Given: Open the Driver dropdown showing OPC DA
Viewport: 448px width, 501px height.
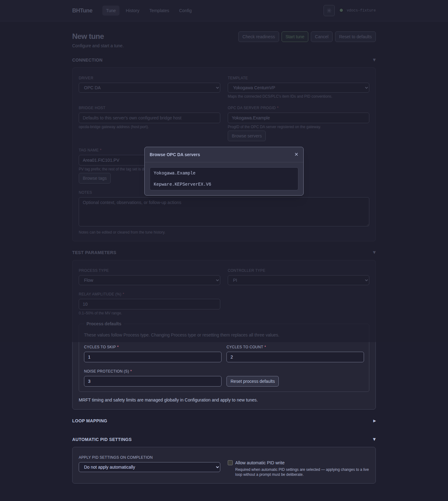Looking at the screenshot, I should 149,88.
